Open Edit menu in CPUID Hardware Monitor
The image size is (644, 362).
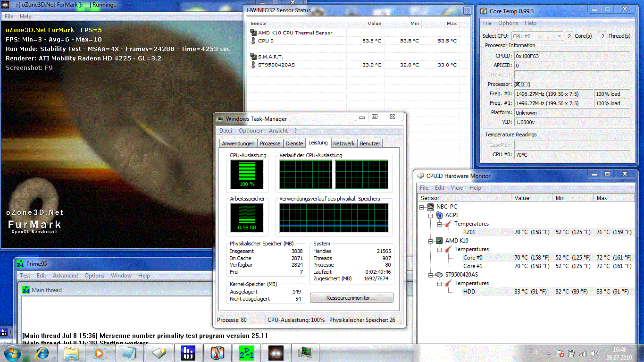pyautogui.click(x=440, y=188)
